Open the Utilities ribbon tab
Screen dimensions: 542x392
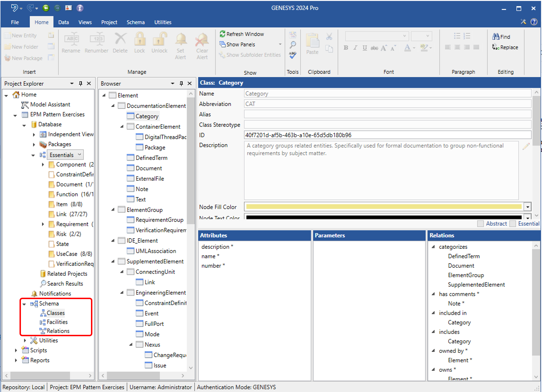pyautogui.click(x=162, y=22)
